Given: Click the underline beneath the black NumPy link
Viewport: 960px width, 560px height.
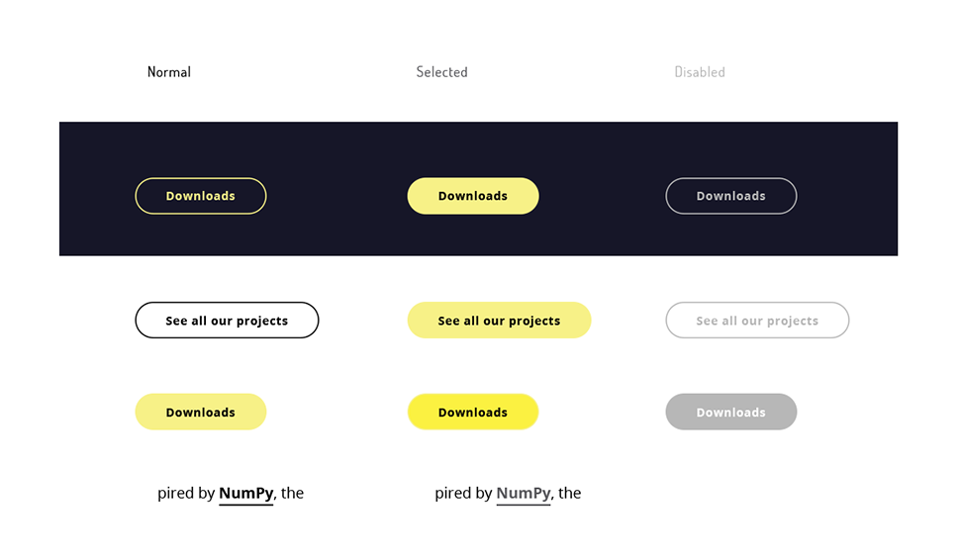Looking at the screenshot, I should click(245, 505).
